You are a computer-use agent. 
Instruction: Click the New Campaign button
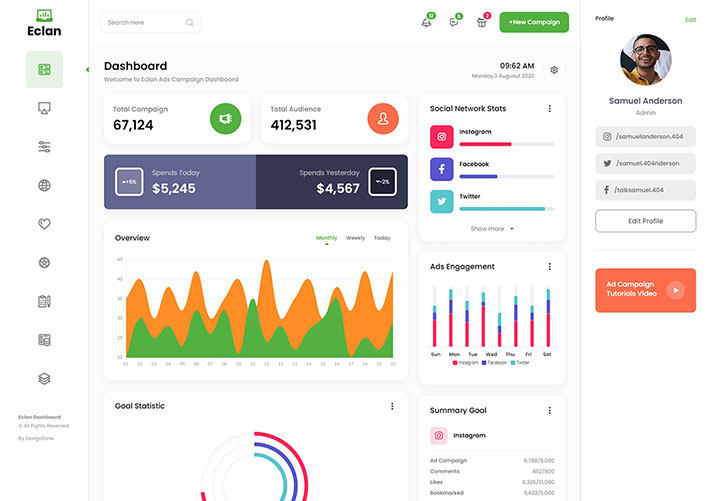[x=534, y=22]
